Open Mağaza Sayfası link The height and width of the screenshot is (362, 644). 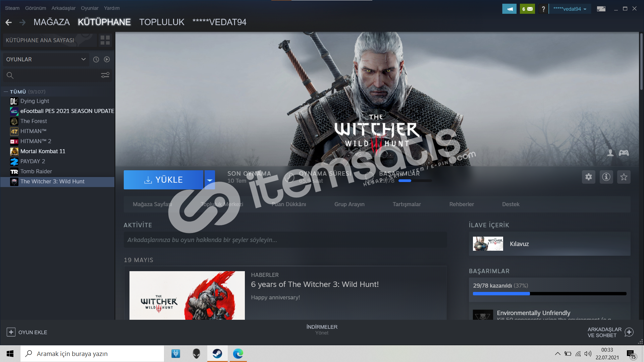152,204
